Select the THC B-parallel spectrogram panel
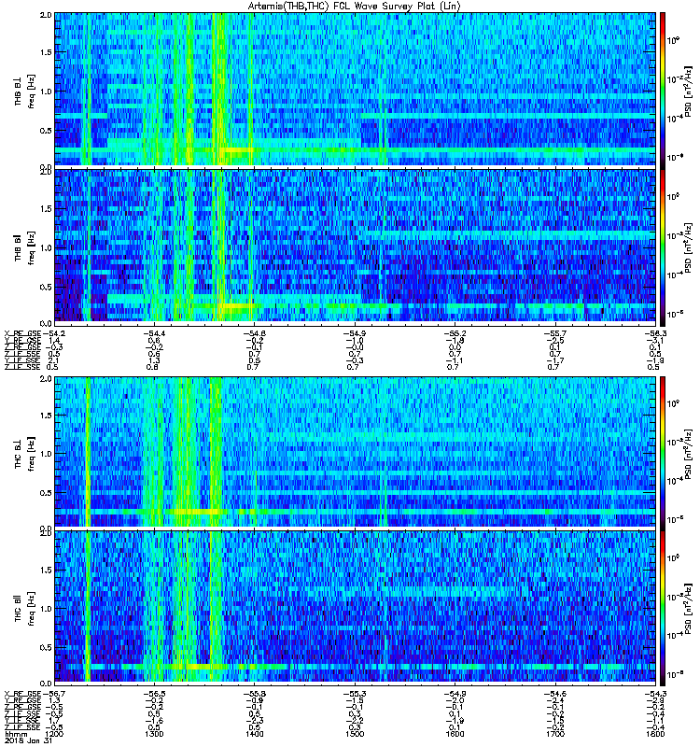 pos(355,607)
